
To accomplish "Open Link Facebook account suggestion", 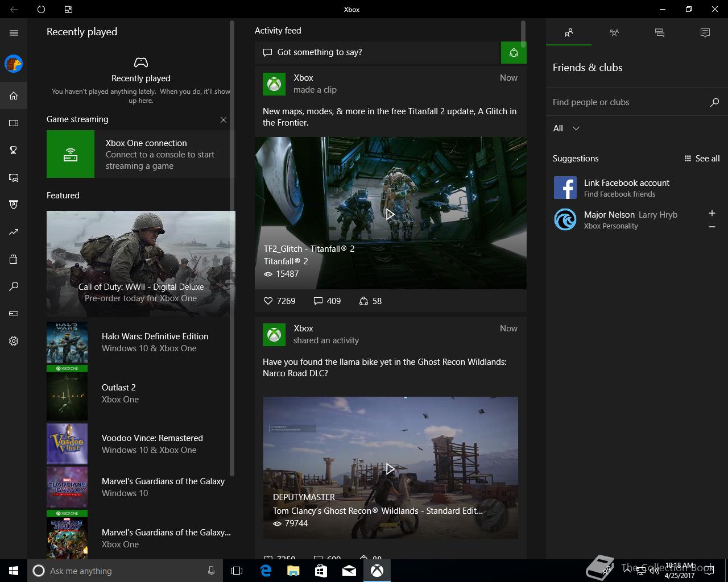I will (x=637, y=188).
